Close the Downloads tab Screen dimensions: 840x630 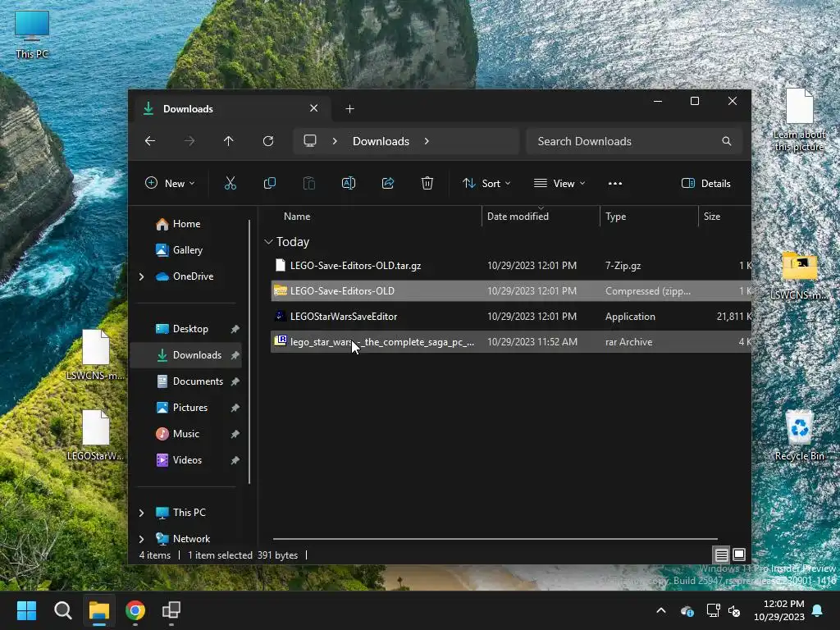314,108
